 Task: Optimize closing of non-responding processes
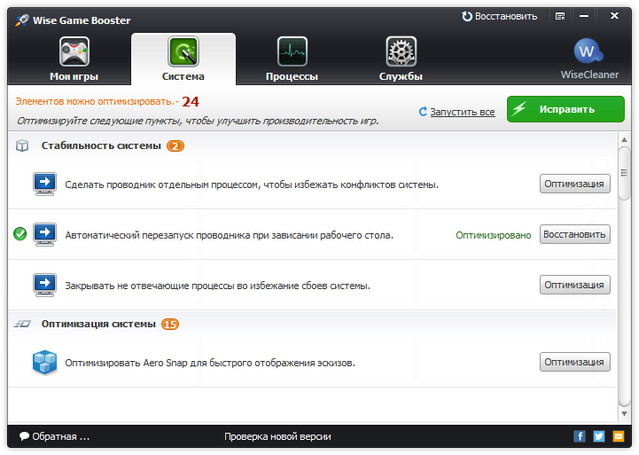[x=575, y=285]
